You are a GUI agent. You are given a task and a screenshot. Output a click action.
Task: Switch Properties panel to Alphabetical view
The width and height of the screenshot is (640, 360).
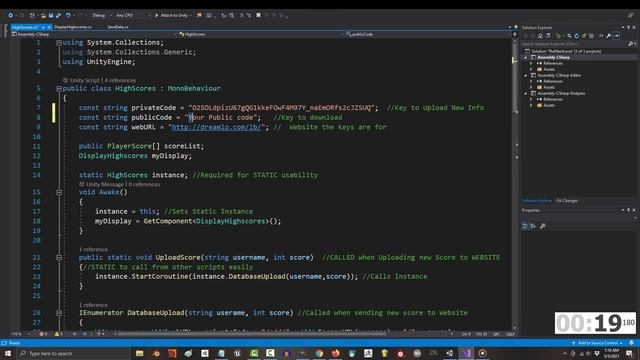533,226
